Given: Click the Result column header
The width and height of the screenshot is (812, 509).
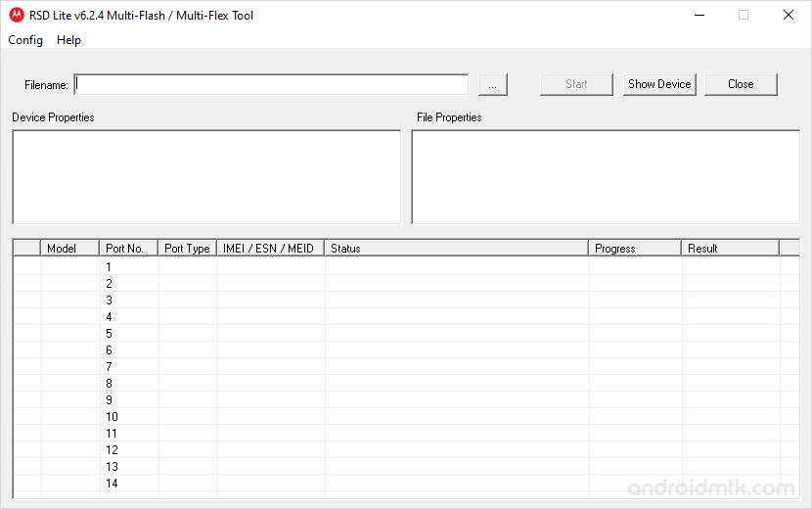Looking at the screenshot, I should point(730,249).
